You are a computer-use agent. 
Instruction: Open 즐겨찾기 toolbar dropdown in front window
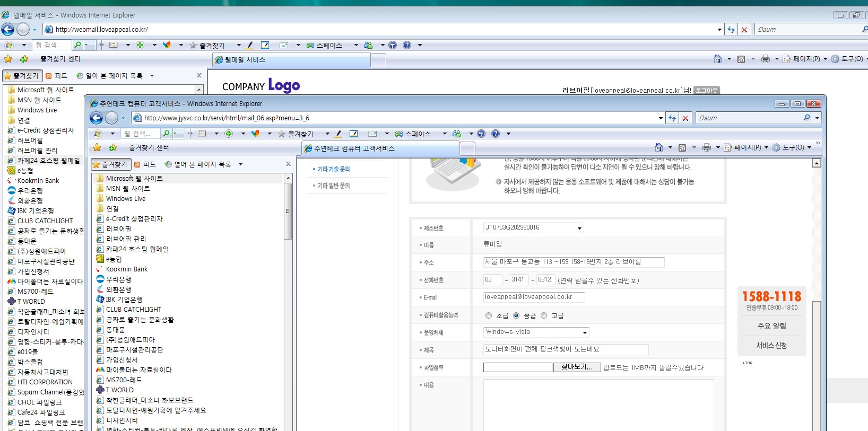click(x=327, y=134)
